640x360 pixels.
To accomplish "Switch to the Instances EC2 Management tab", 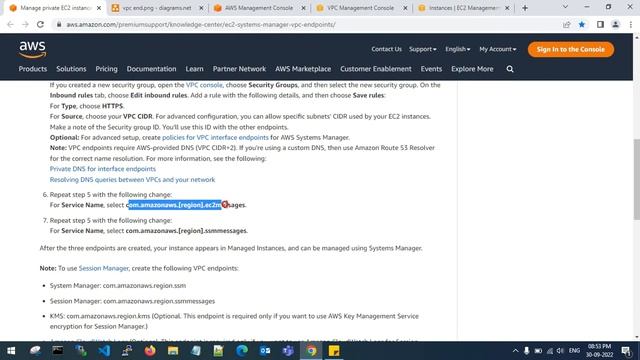I will click(463, 8).
